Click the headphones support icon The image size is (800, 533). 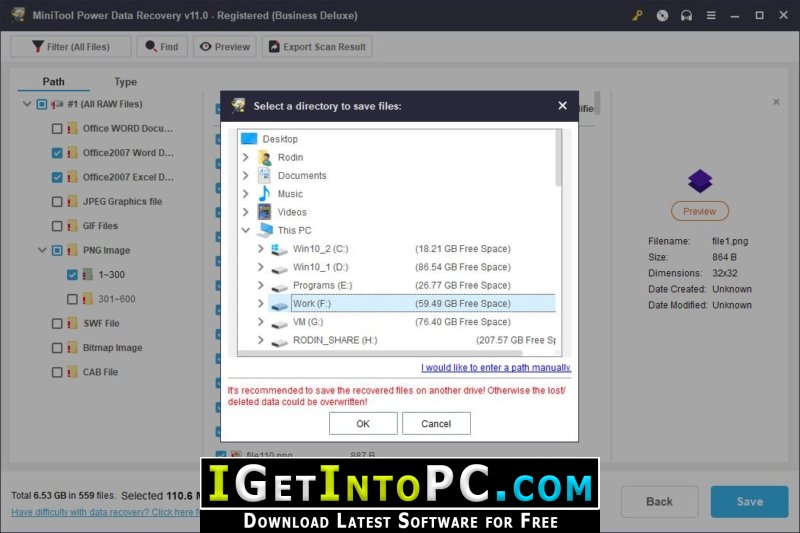[x=686, y=15]
